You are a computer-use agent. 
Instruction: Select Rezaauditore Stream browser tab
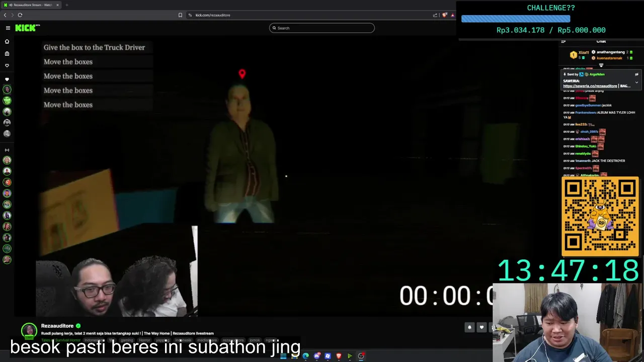[x=31, y=5]
